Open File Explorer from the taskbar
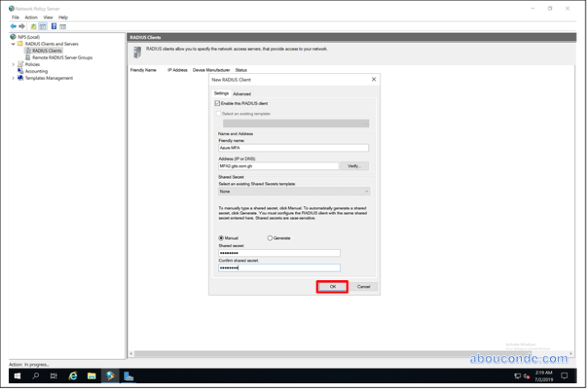Image resolution: width=588 pixels, height=389 pixels. coord(91,376)
